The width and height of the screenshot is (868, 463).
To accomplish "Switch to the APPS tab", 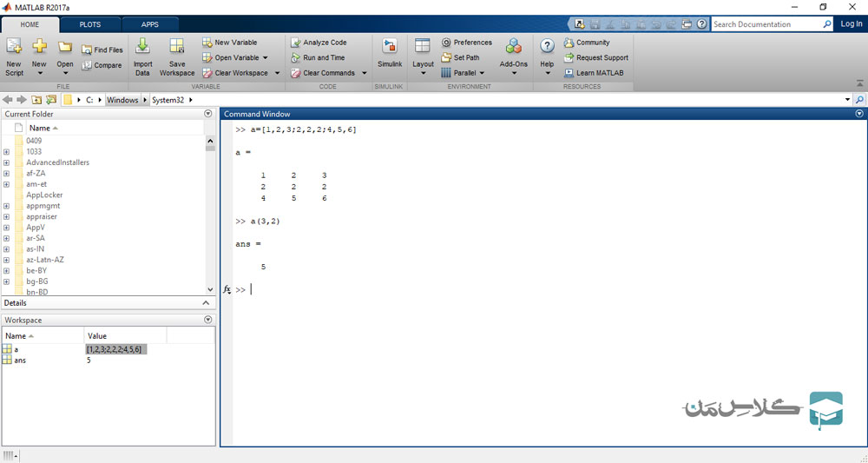I will (x=150, y=24).
